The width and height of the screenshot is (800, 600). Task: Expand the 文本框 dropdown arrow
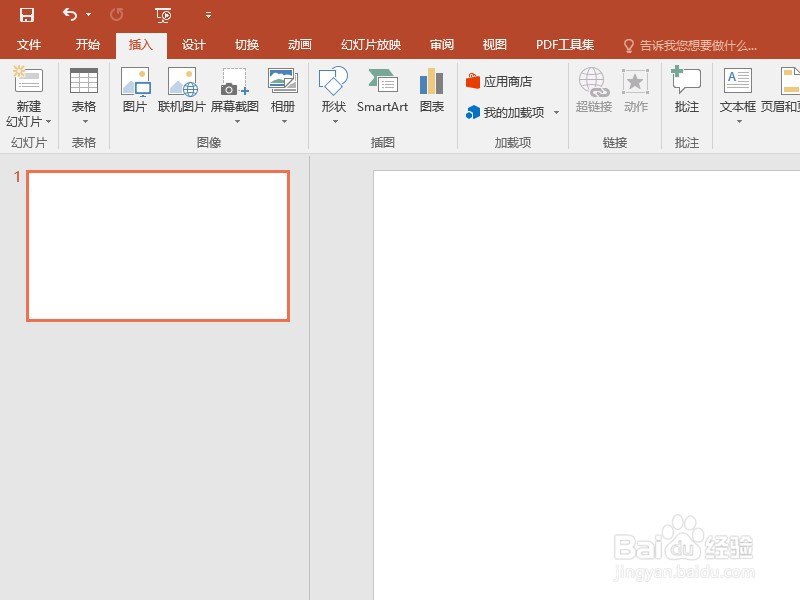[x=739, y=122]
